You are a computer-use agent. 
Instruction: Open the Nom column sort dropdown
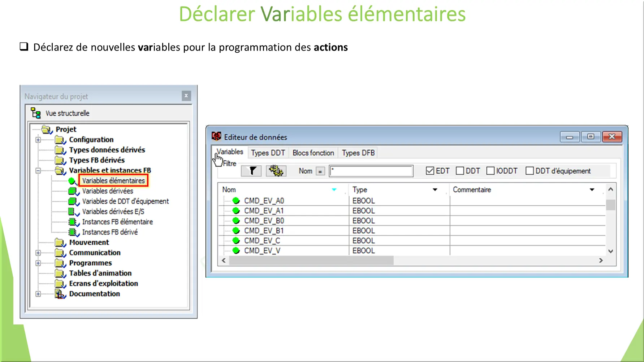tap(334, 189)
